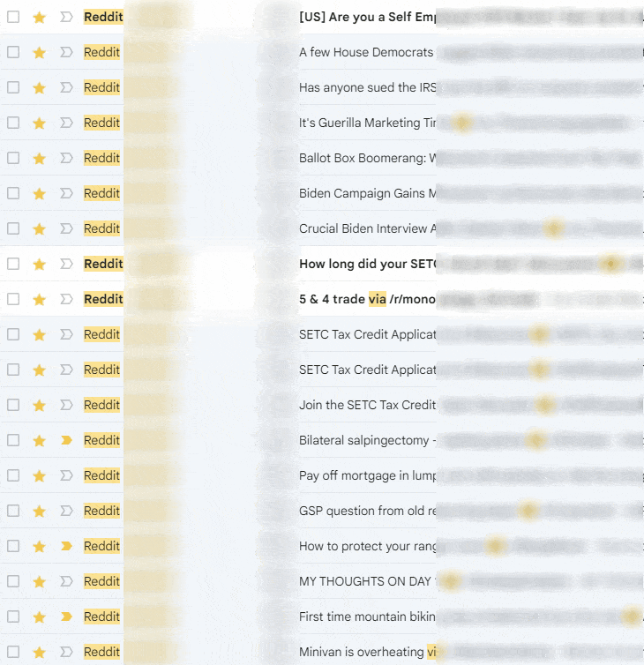Open 'MY THOUGHTS ON DAY' email
Screen dimensions: 644x665
[x=367, y=581]
